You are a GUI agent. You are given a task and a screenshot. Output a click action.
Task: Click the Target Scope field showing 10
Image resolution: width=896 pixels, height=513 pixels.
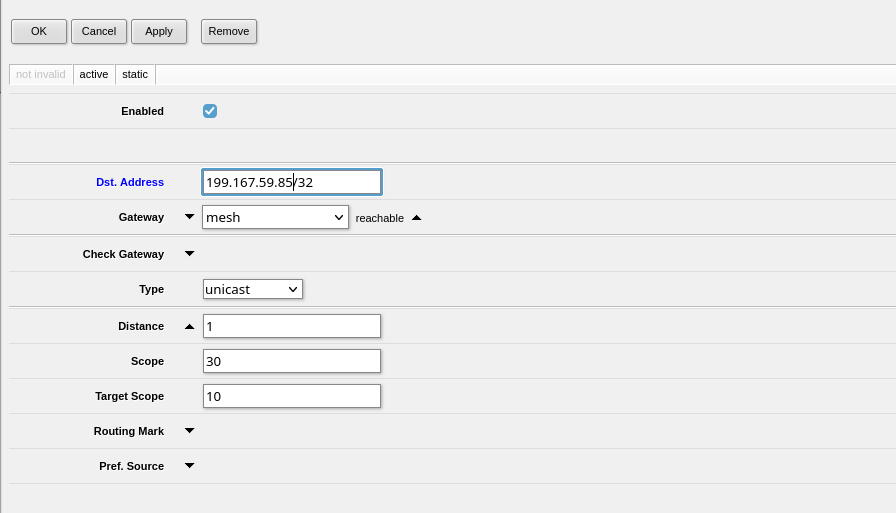point(292,396)
